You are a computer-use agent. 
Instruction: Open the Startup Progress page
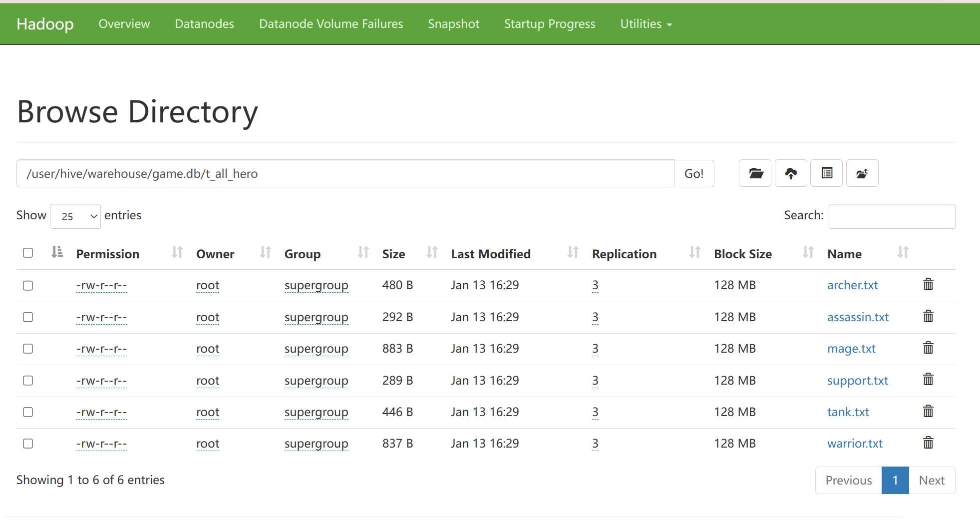tap(550, 24)
